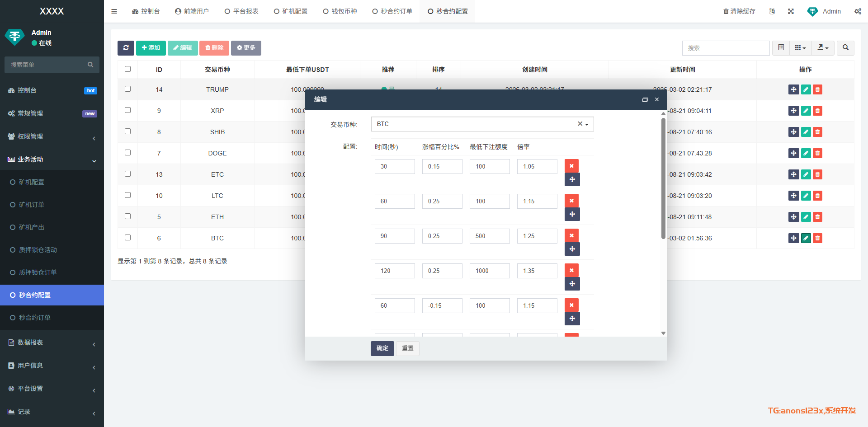
Task: Click the red delete icon for TRUMP row
Action: click(817, 89)
